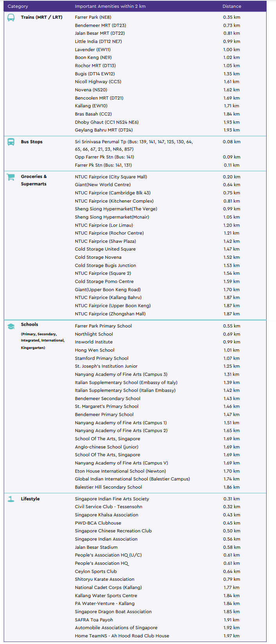Select People's Association HQ (U/C) entry
Viewport: 276px width, 644px height.
(x=108, y=555)
